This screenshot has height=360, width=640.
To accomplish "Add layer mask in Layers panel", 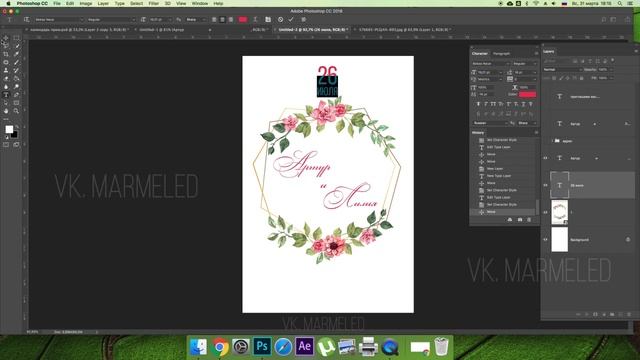I will point(595,314).
